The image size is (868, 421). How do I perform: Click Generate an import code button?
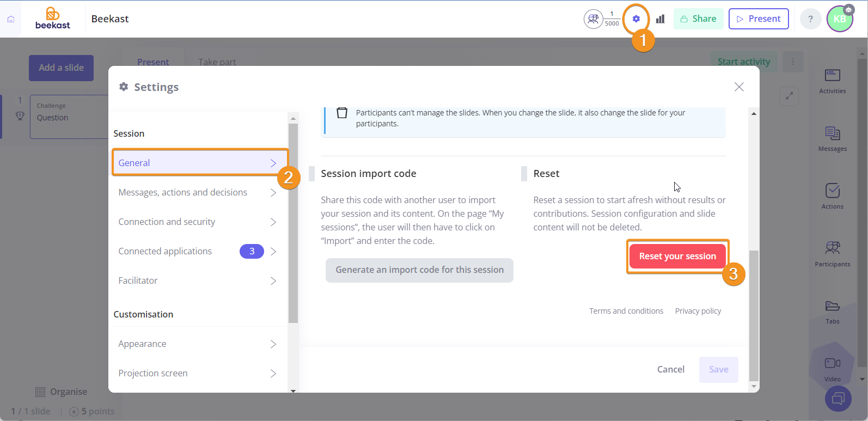(x=419, y=270)
